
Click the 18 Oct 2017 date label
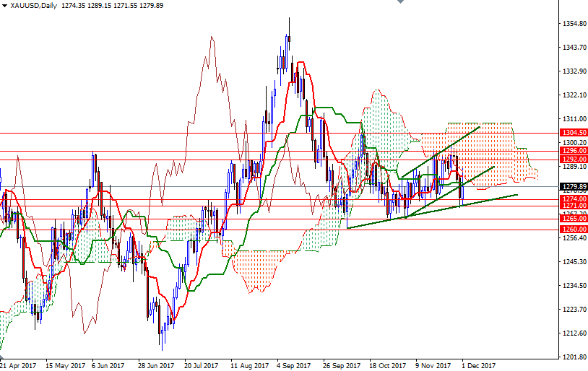point(388,365)
